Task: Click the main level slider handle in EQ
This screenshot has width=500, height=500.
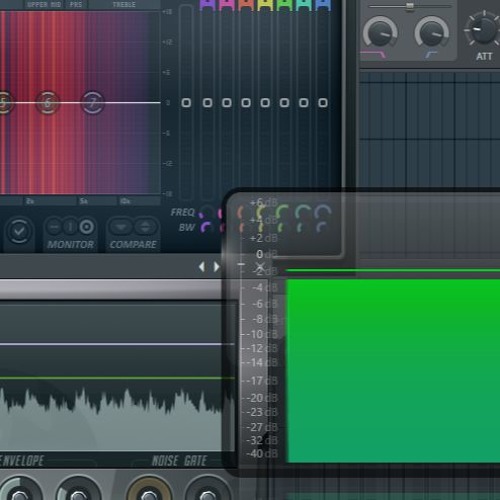Action: click(186, 103)
